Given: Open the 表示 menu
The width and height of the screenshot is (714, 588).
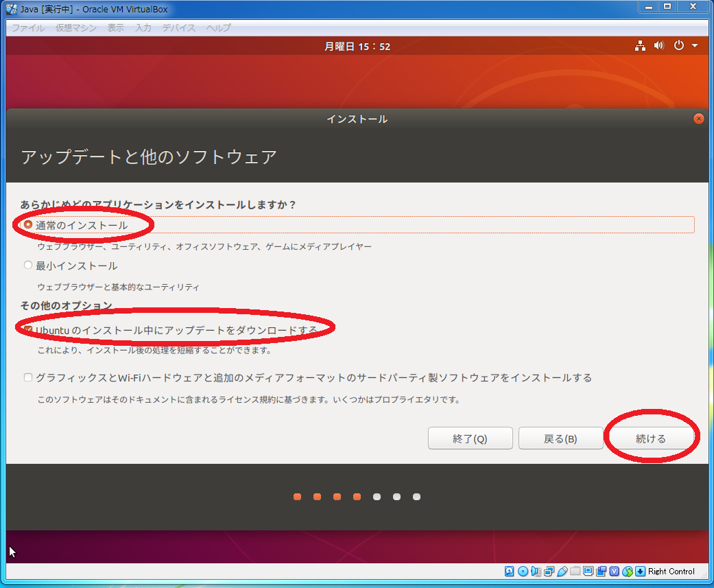Looking at the screenshot, I should (x=116, y=27).
